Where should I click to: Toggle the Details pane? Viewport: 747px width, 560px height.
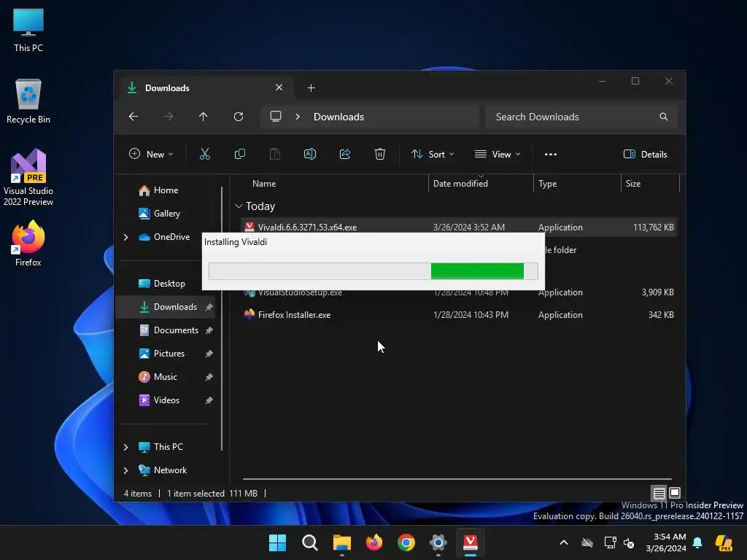pos(645,155)
